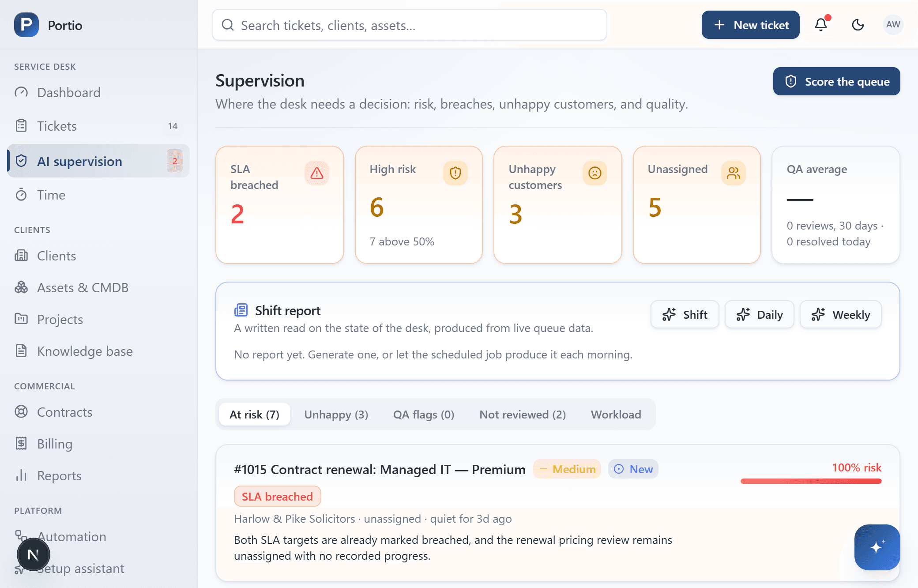918x588 pixels.
Task: Open the floating AI sparkle assistant button
Action: point(877,547)
